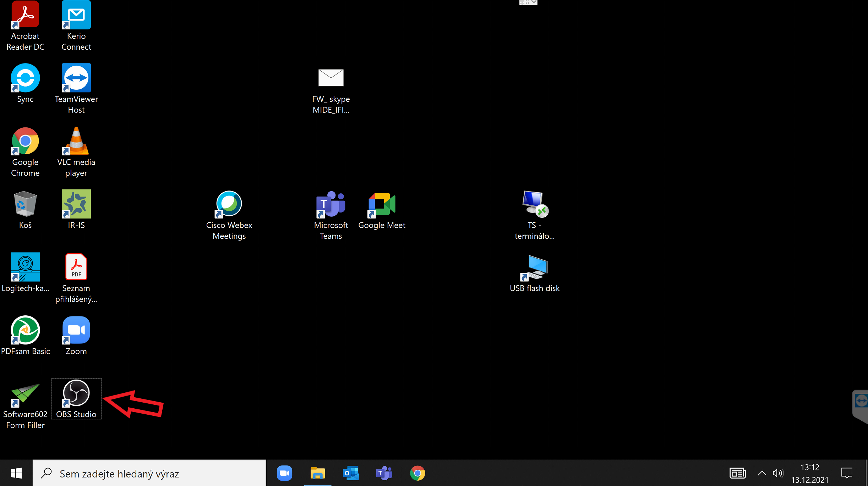The width and height of the screenshot is (868, 486).
Task: Open Google Chrome from the taskbar
Action: [417, 473]
